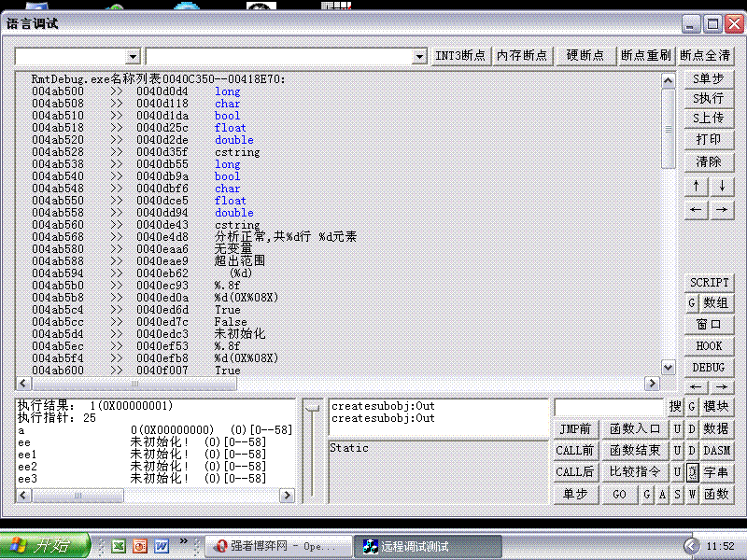This screenshot has width=747, height=560.
Task: Click the focused D button left of 字串
Action: pos(692,472)
